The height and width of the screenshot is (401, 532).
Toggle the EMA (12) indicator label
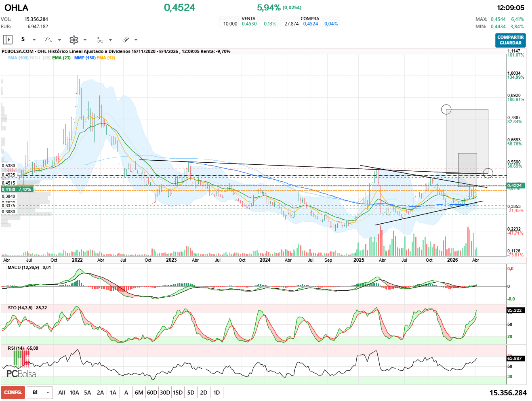[x=106, y=58]
